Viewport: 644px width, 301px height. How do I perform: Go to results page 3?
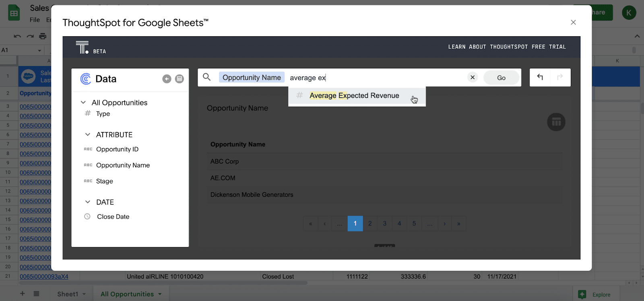(384, 223)
